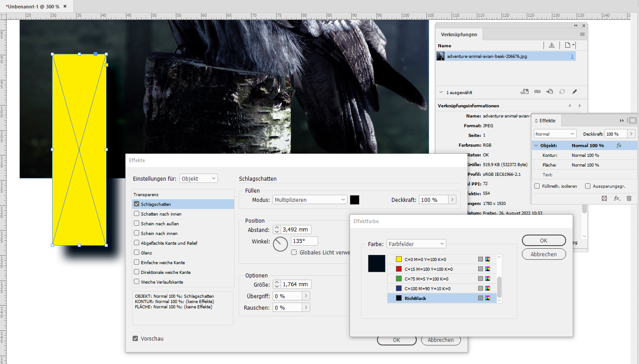This screenshot has width=639, height=364.
Task: Open the Effekte panel menu icon
Action: [632, 120]
